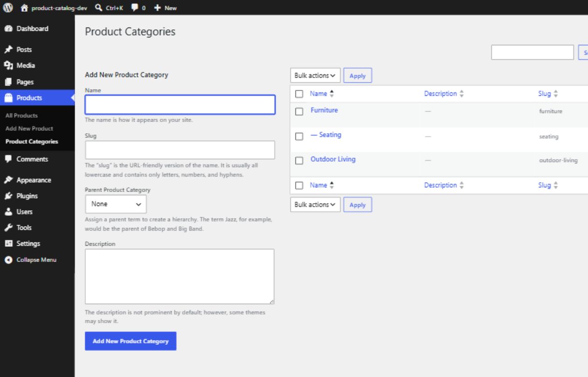Click the bottom Apply button
Viewport: 588px width, 377px height.
click(357, 205)
